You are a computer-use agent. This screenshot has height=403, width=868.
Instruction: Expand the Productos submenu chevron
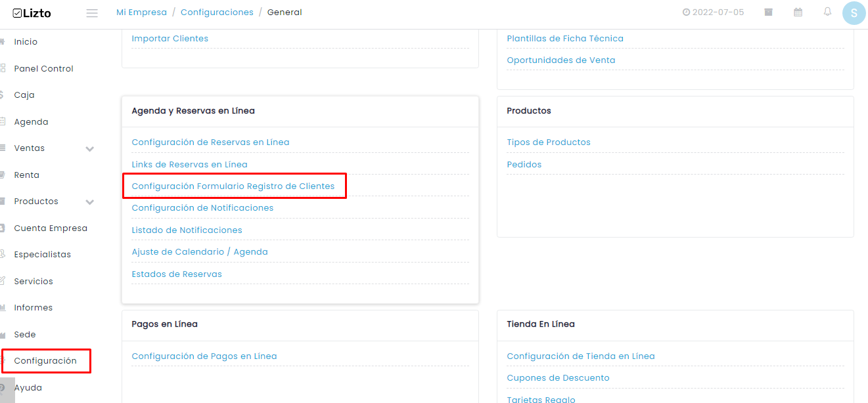90,202
